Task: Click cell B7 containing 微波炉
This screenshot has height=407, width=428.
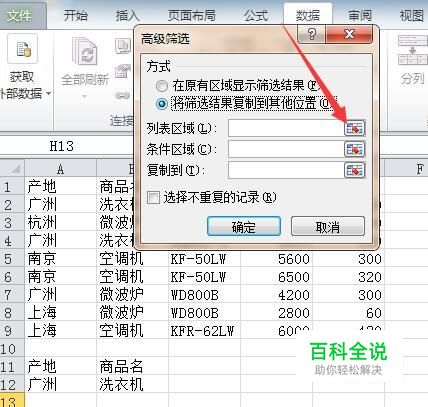Action: (x=132, y=295)
